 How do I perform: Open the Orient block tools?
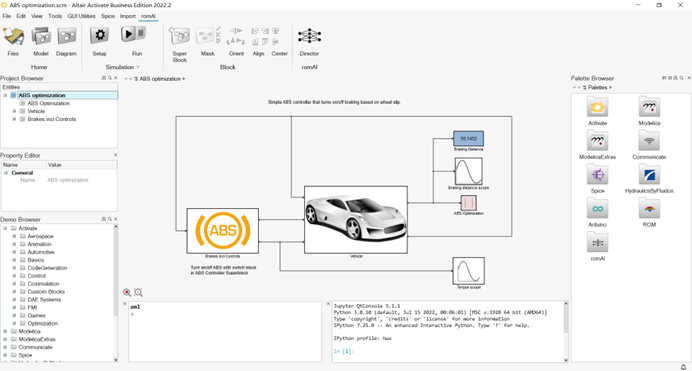coord(236,36)
